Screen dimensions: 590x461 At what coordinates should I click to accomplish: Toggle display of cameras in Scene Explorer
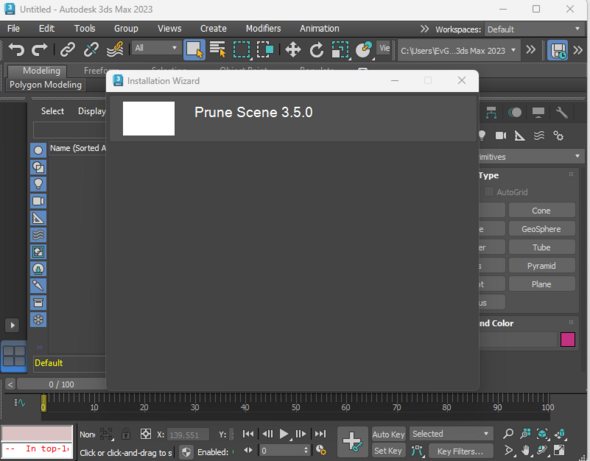(x=38, y=201)
